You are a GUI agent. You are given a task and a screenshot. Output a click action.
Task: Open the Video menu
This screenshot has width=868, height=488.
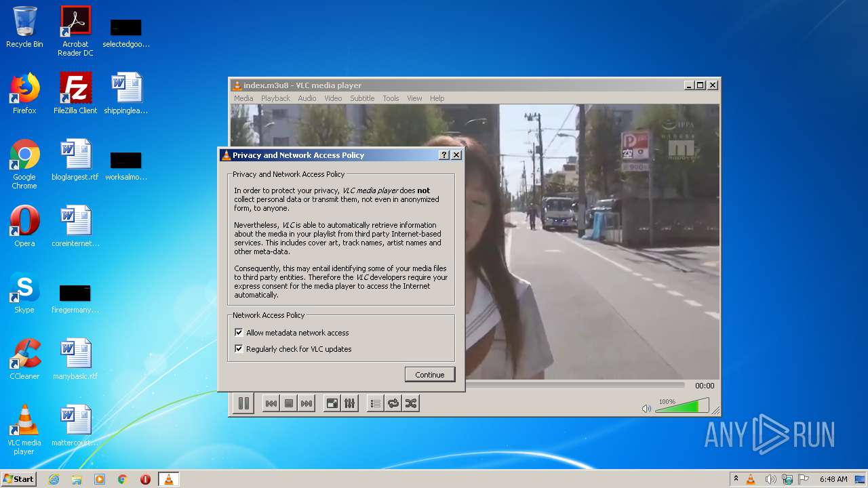(x=333, y=98)
